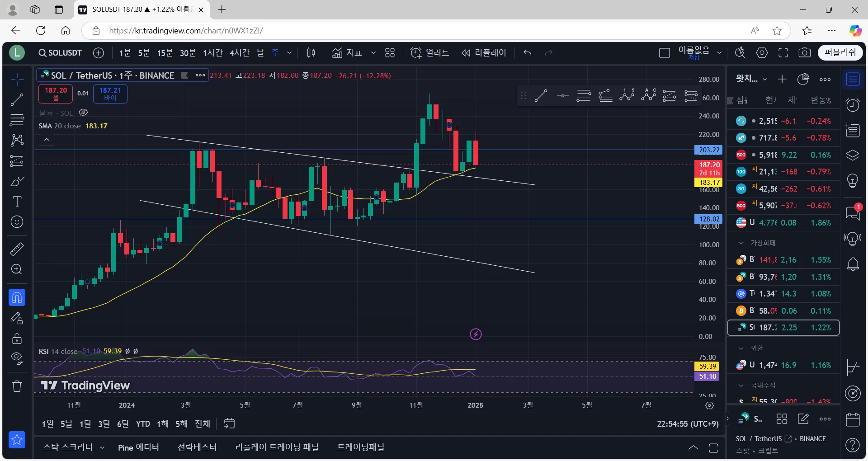Open price scale settings gear
This screenshot has height=461, width=868.
coord(709,405)
